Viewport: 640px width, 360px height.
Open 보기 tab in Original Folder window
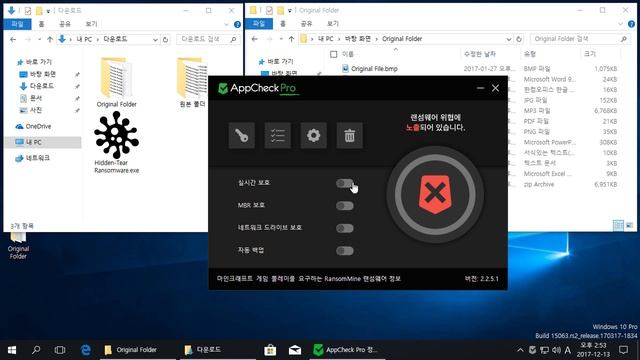point(333,24)
